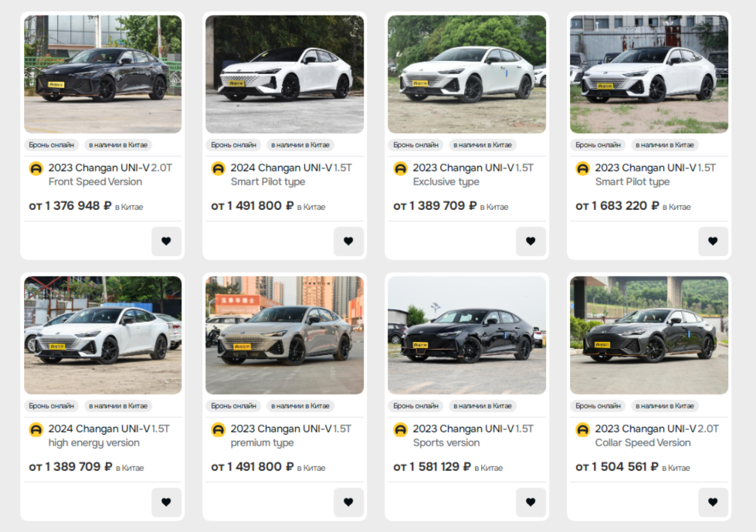The image size is (756, 532).
Task: Favorite the 2023 UNI-V 2.0T Front Speed Version
Action: pyautogui.click(x=166, y=241)
